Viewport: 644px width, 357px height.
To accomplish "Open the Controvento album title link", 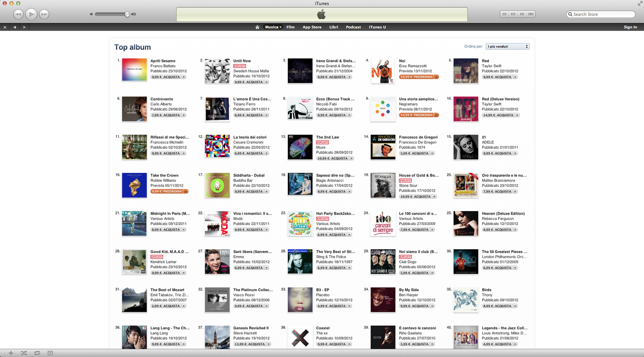I will click(162, 99).
